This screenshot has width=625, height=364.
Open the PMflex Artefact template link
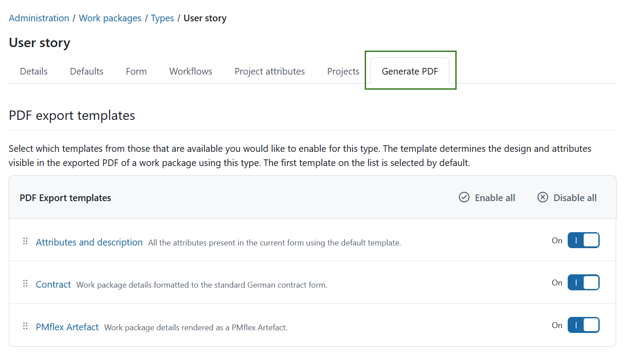point(68,327)
